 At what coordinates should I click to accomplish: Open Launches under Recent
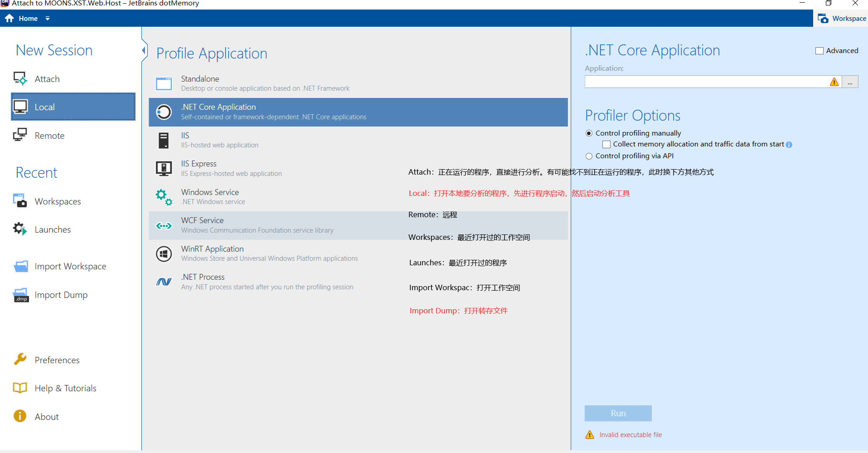coord(73,229)
